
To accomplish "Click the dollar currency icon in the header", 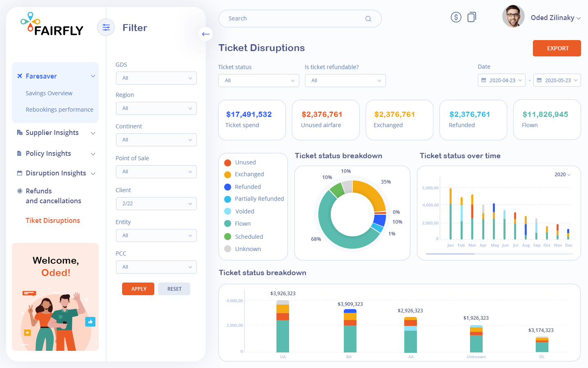I will (x=456, y=17).
